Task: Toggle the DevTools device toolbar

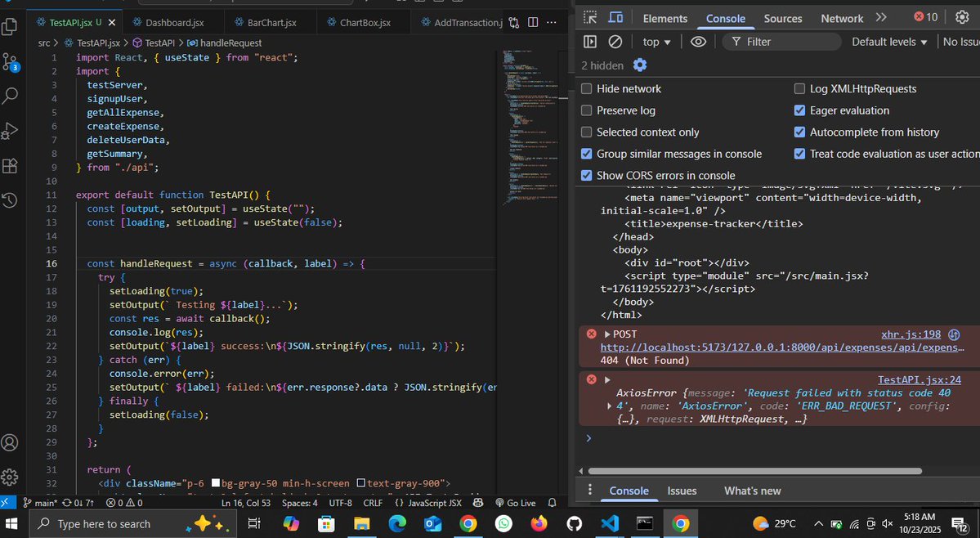Action: [x=615, y=17]
